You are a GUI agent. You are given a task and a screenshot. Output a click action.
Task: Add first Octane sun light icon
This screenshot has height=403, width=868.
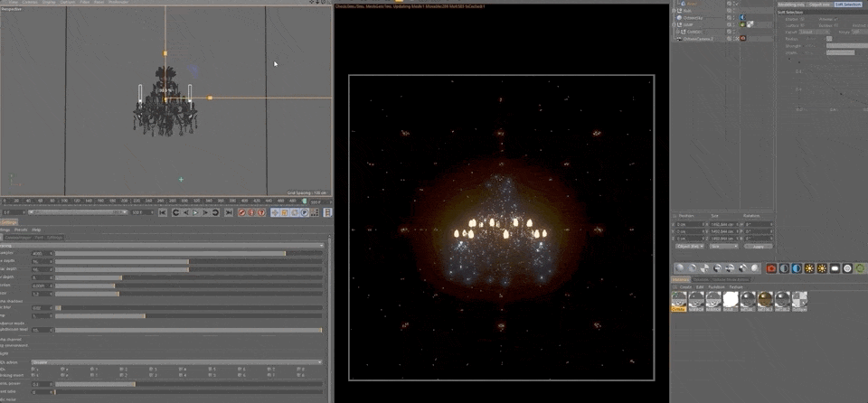(x=809, y=268)
